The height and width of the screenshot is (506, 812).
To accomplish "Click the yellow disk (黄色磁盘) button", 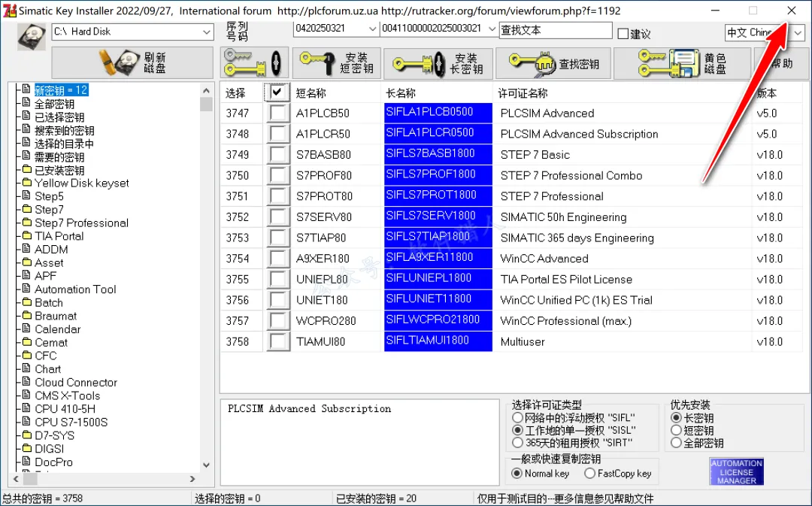I will 682,62.
